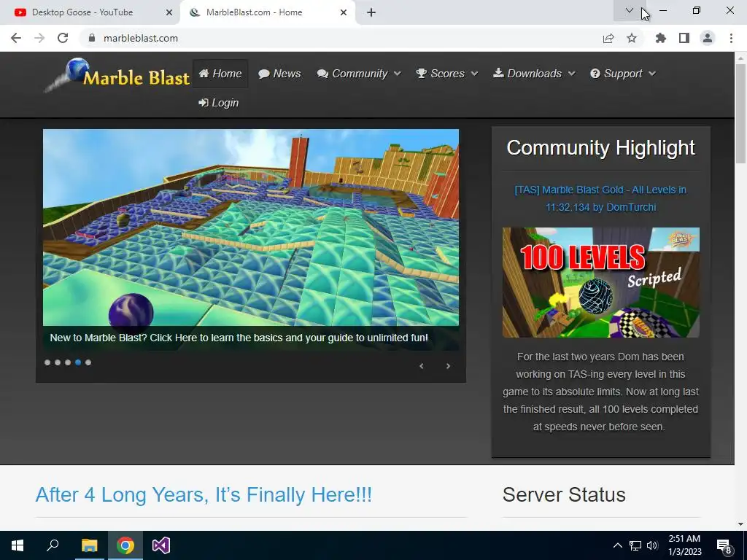Click the page vertical scrollbar thumb
This screenshot has height=560, width=747.
coord(740,113)
